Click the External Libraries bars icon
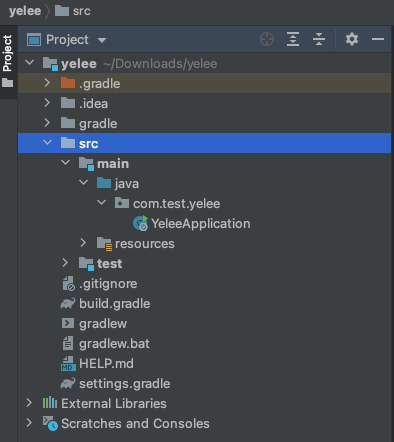Image resolution: width=394 pixels, height=442 pixels. (x=50, y=403)
